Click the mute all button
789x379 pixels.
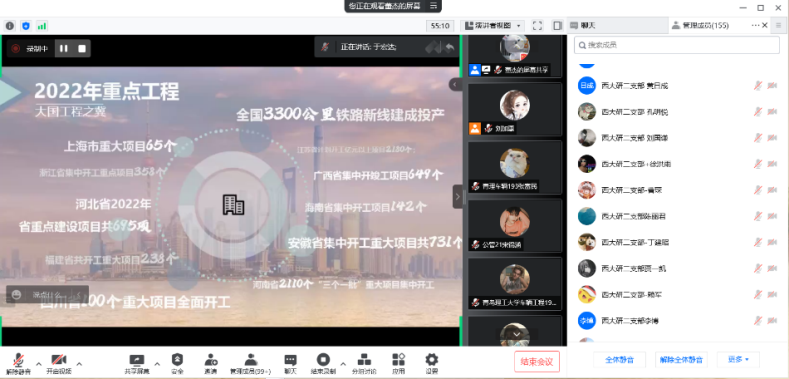pyautogui.click(x=619, y=360)
